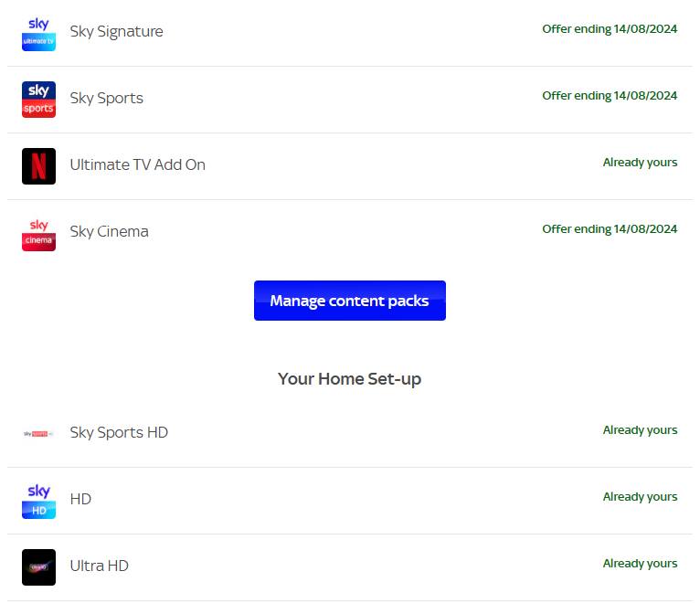Click Already yours status beside Ultra HD
This screenshot has width=700, height=603.
pos(640,564)
